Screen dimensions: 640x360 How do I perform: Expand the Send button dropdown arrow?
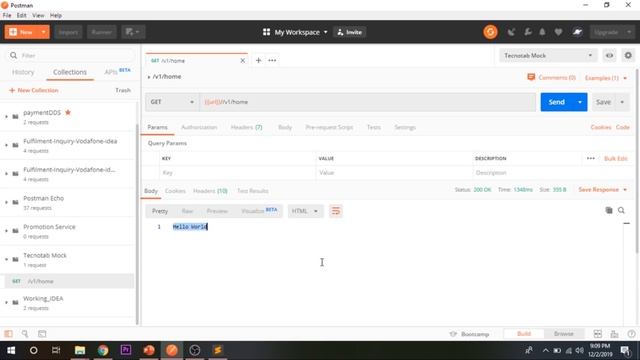click(x=580, y=102)
